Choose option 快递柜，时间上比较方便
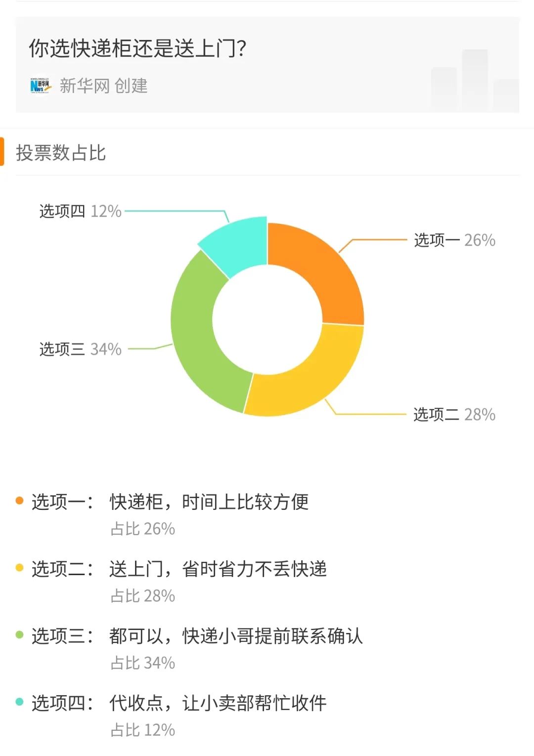 tap(209, 502)
